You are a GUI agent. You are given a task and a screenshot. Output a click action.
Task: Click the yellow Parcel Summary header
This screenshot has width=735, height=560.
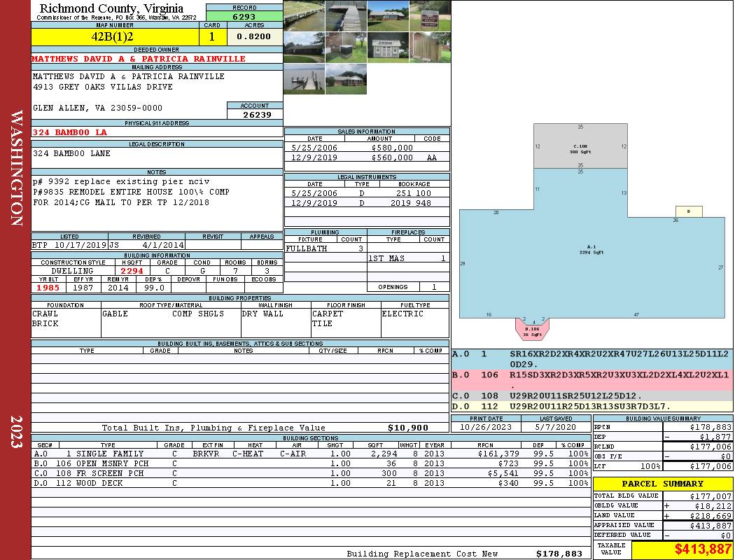[x=662, y=484]
